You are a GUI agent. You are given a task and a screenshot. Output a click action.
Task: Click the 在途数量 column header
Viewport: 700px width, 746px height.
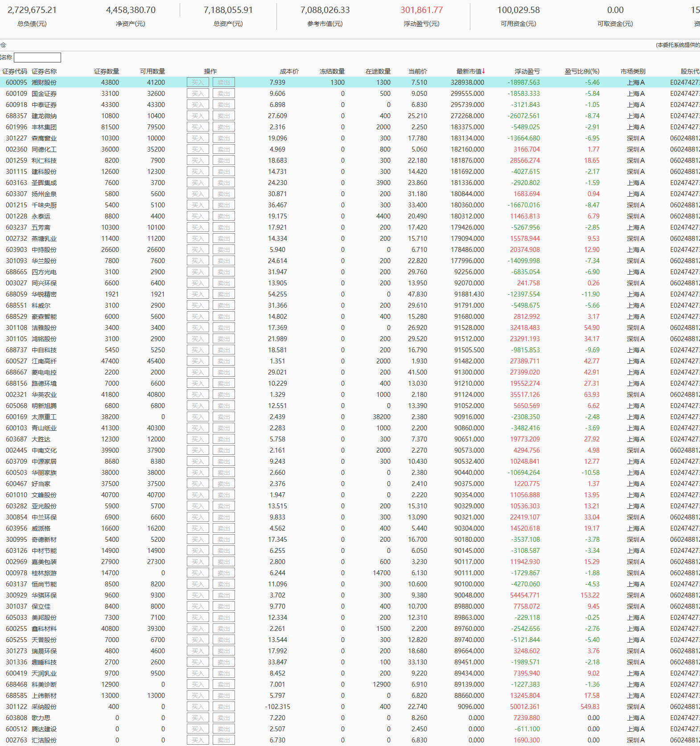[x=378, y=71]
